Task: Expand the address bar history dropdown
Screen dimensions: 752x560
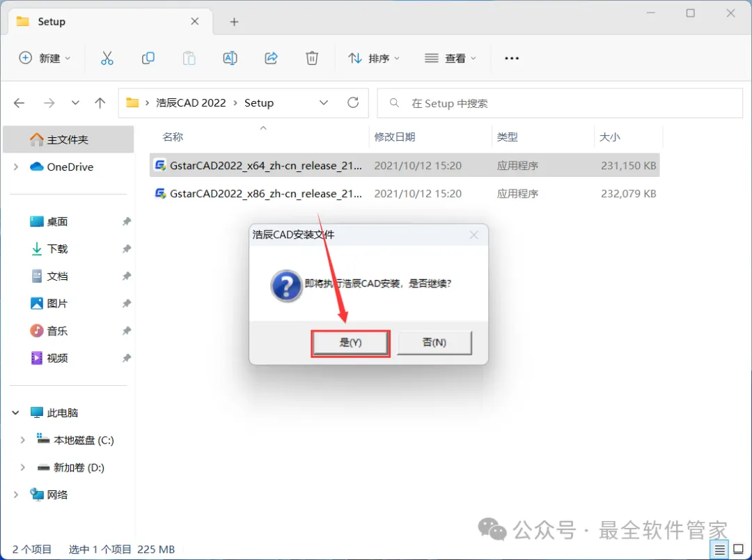Action: tap(324, 102)
